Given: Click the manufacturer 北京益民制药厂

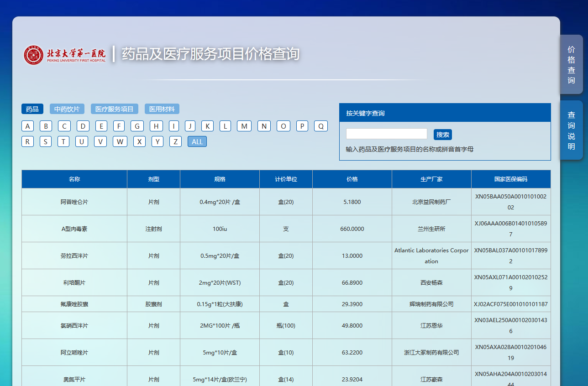Looking at the screenshot, I should pyautogui.click(x=431, y=202).
